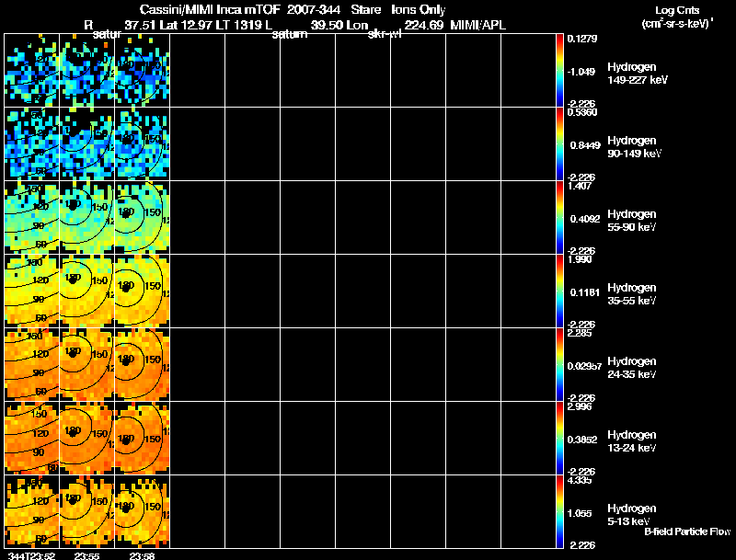Click the '2007-344' date in the title
This screenshot has width=736, height=560.
314,9
